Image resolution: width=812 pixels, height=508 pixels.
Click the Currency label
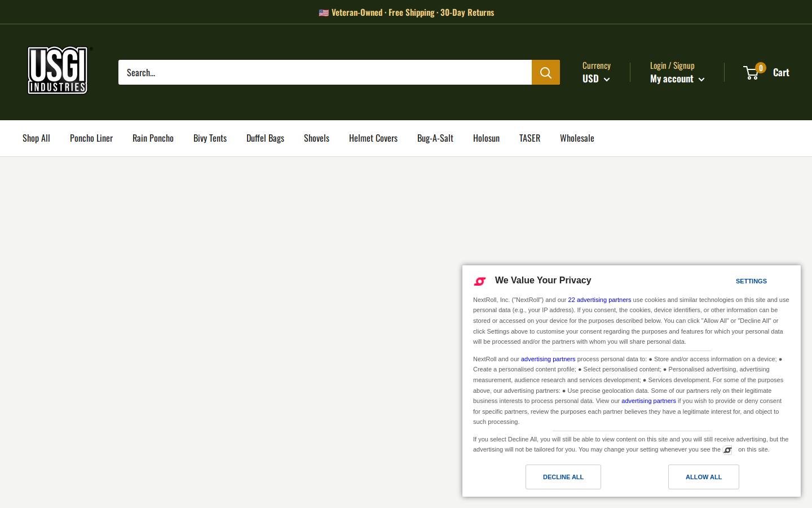597,65
